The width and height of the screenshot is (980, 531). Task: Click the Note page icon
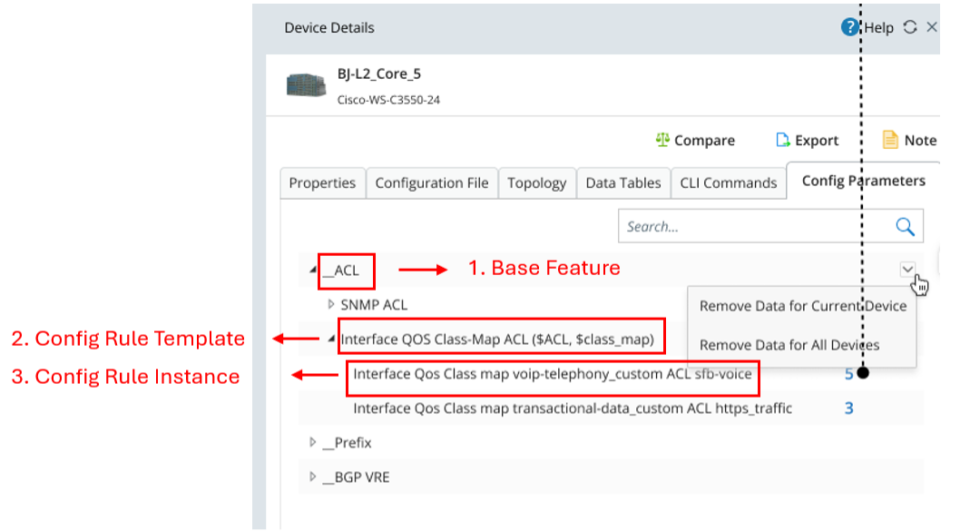(890, 140)
